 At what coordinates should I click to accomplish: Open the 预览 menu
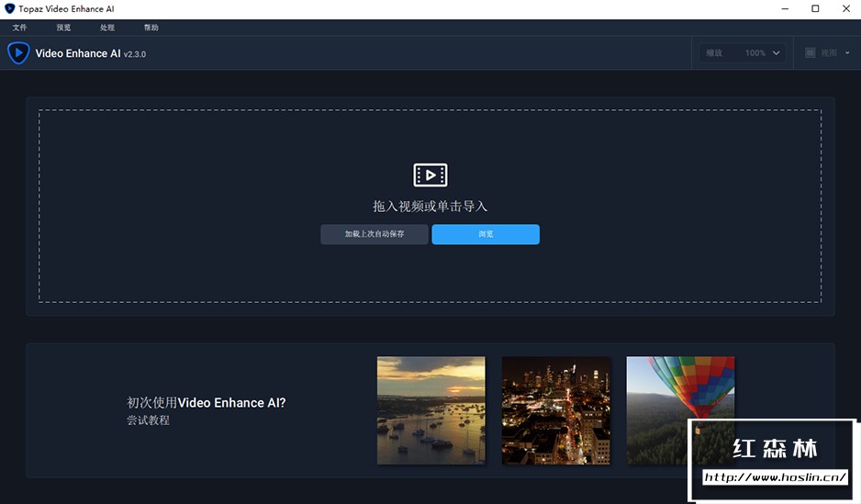(x=63, y=28)
